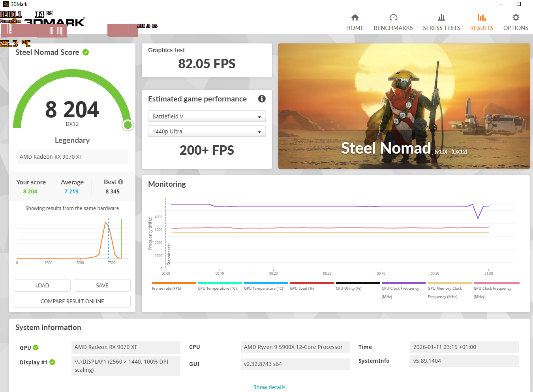Click the score distribution histogram chart
The width and height of the screenshot is (533, 392).
pyautogui.click(x=72, y=241)
